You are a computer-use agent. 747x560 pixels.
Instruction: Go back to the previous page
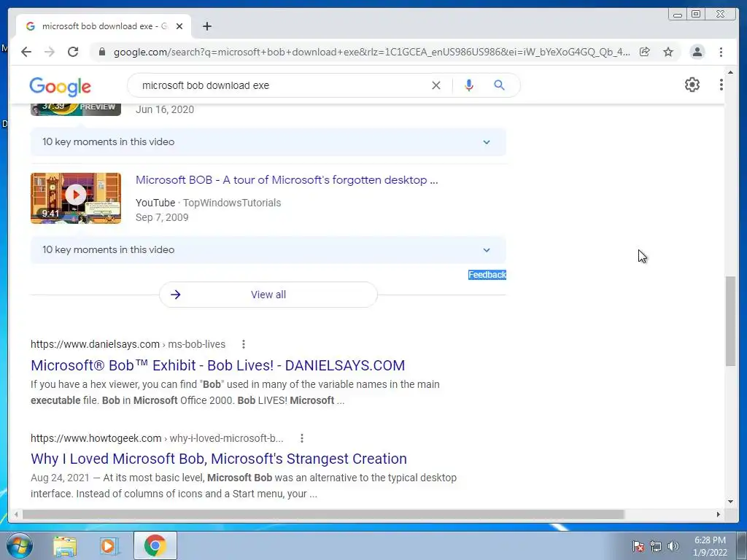click(x=26, y=52)
